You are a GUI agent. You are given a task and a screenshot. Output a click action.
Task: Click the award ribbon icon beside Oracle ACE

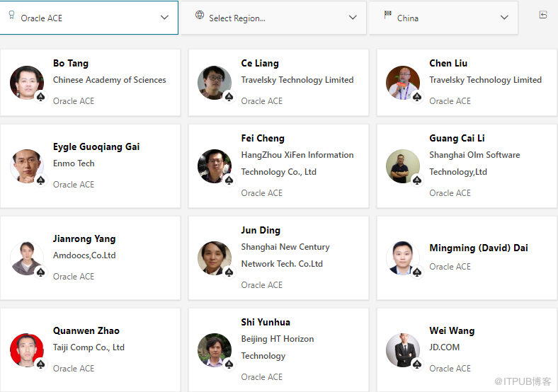(11, 16)
